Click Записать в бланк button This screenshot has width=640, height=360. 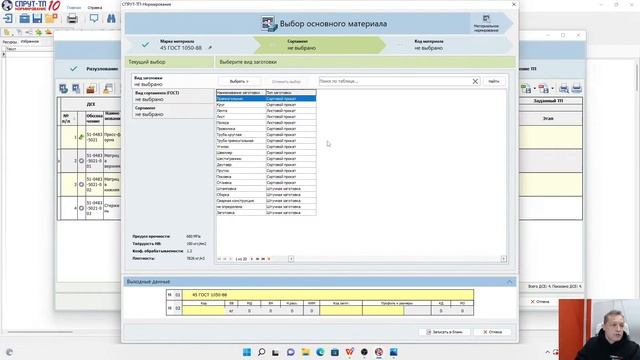point(444,332)
